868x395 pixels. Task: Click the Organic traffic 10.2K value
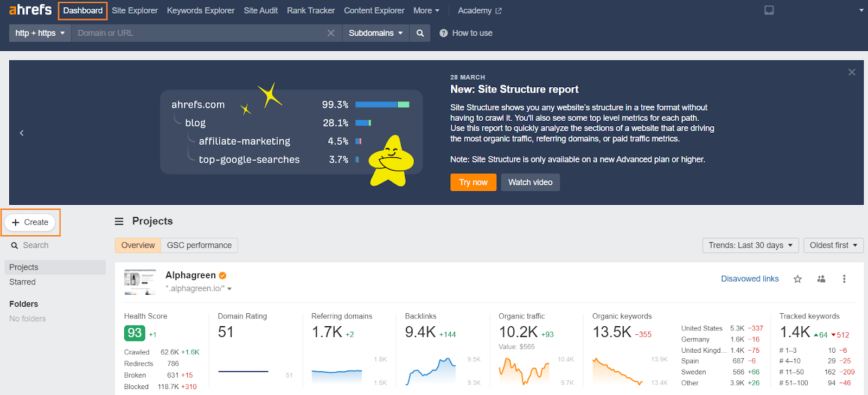pyautogui.click(x=518, y=332)
